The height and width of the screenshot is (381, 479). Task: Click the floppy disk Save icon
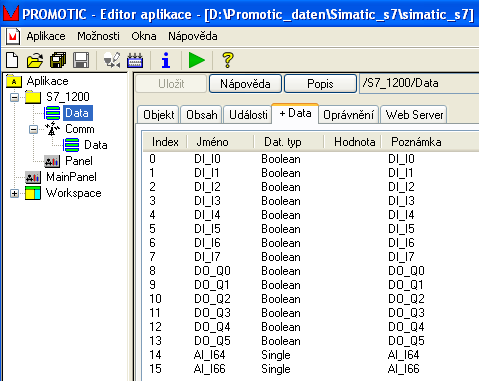[81, 60]
